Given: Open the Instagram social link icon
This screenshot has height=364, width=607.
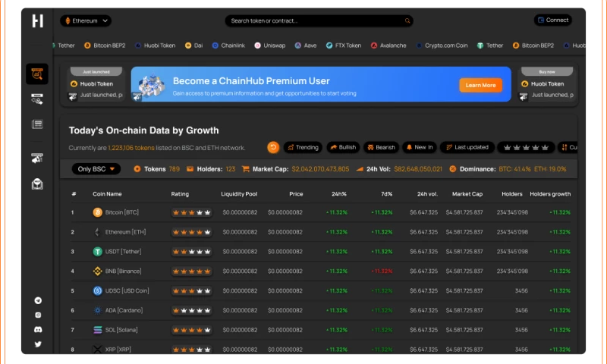Looking at the screenshot, I should click(38, 315).
